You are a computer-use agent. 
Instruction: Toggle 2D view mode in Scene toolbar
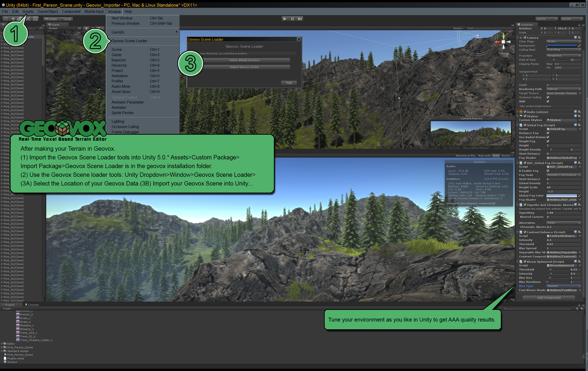pyautogui.click(x=79, y=28)
